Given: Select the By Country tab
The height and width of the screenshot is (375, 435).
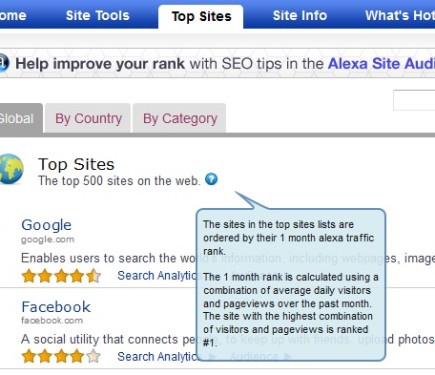Looking at the screenshot, I should (88, 118).
